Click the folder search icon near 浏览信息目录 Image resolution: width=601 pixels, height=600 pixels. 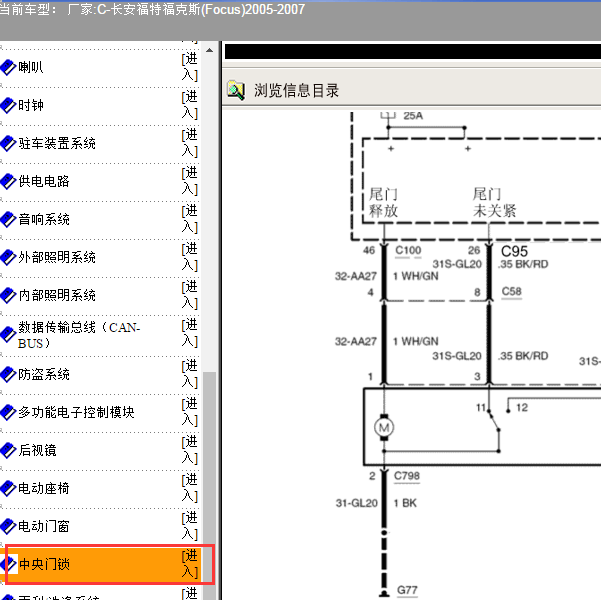(x=236, y=90)
